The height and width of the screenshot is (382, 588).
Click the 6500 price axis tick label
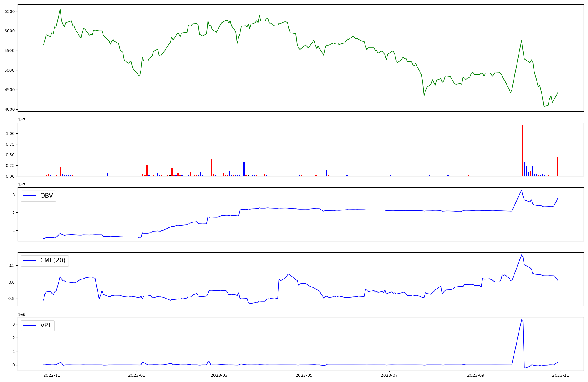[x=9, y=11]
